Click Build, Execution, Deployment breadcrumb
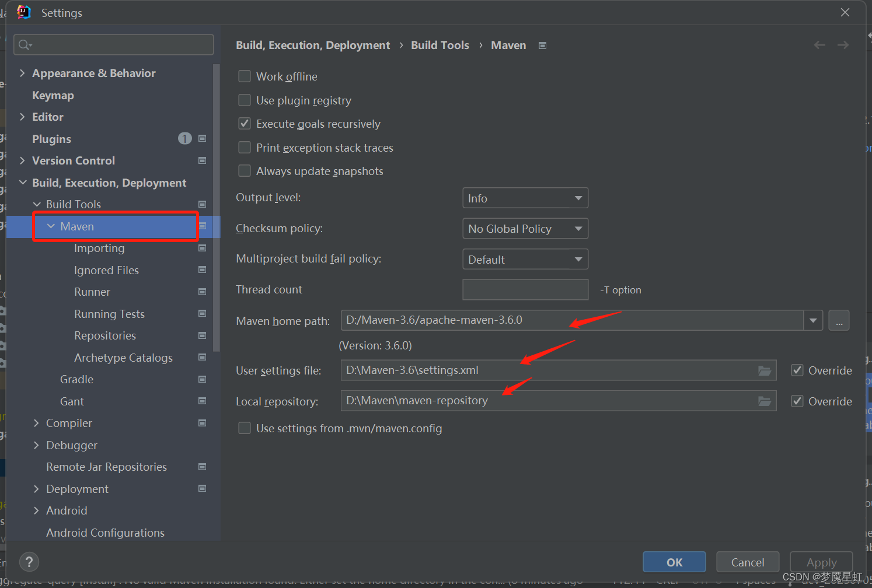872x588 pixels. (x=313, y=45)
